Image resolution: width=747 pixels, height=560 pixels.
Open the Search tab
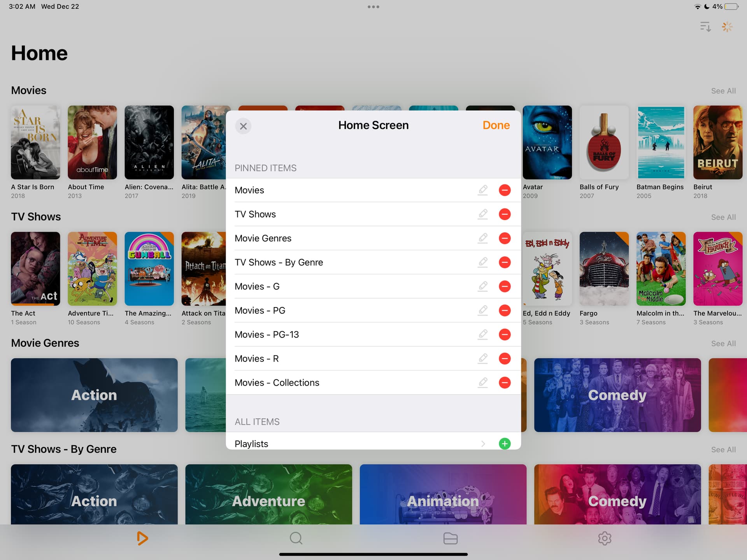coord(296,538)
